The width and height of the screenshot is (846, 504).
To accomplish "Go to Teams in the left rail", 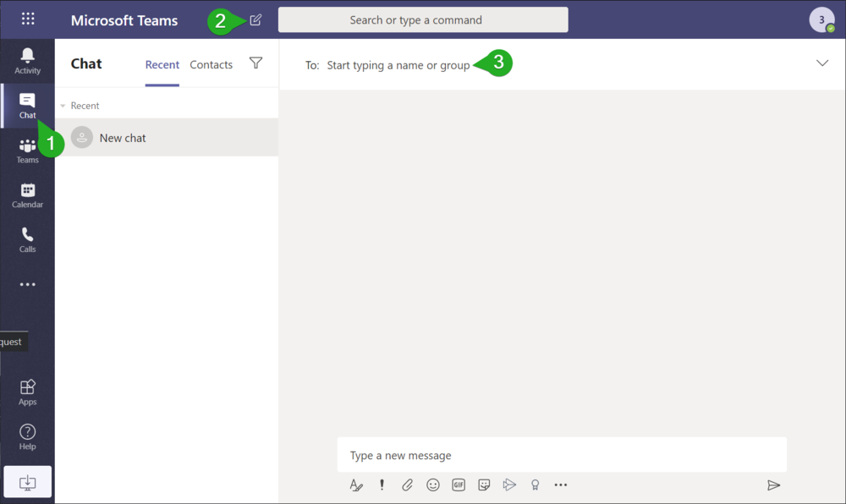I will tap(28, 151).
